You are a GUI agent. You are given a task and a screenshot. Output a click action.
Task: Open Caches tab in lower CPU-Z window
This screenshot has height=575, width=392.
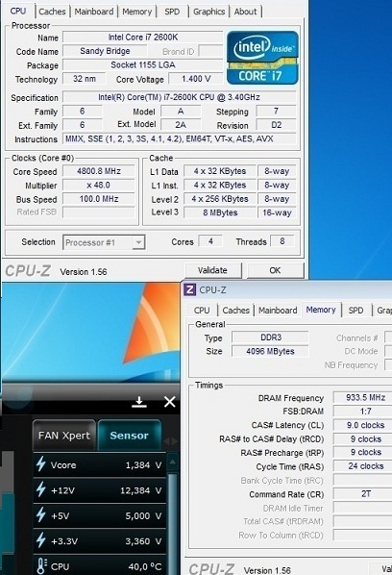(x=236, y=311)
